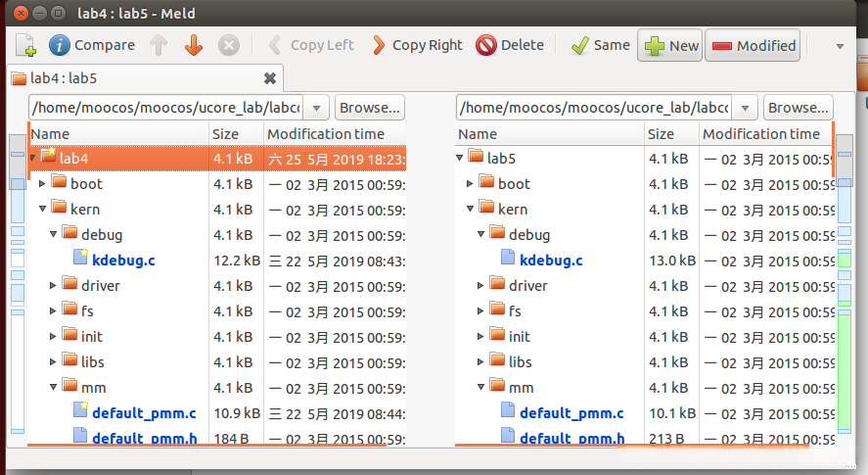Close the lab4 : lab5 tab
Image resolution: width=868 pixels, height=475 pixels.
pos(269,78)
